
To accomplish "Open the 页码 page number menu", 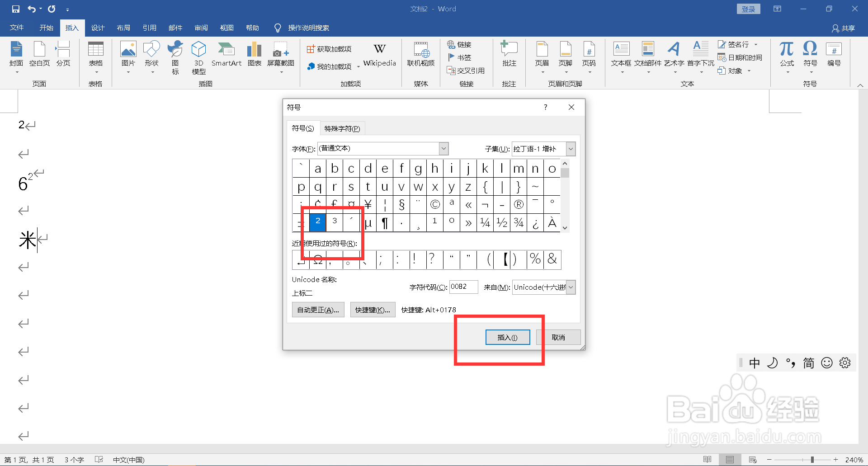I will coord(589,57).
